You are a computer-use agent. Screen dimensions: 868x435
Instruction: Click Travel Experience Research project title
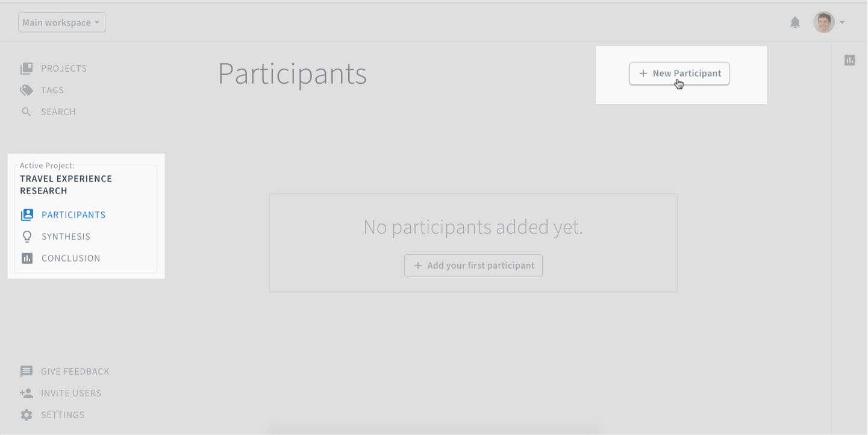pyautogui.click(x=66, y=185)
